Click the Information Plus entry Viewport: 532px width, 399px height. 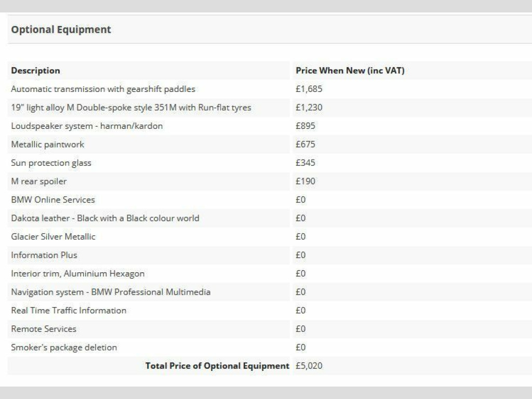click(x=44, y=255)
